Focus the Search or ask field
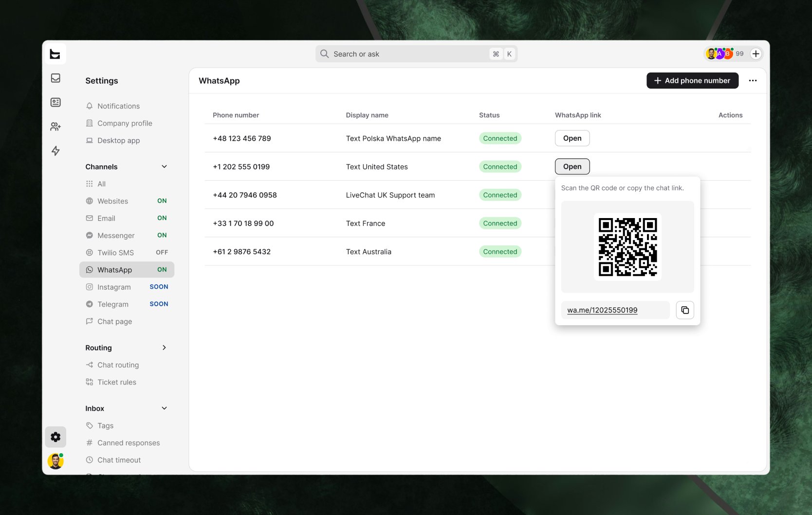The width and height of the screenshot is (812, 515). point(416,54)
